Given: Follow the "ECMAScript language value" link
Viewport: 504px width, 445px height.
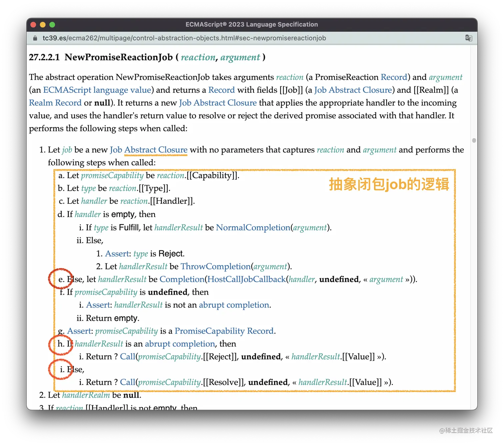Looking at the screenshot, I should point(97,90).
